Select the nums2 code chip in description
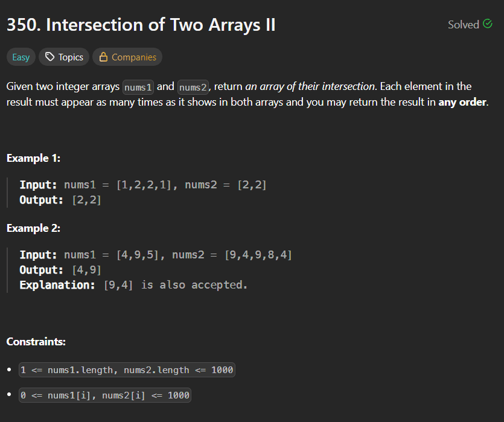 193,87
